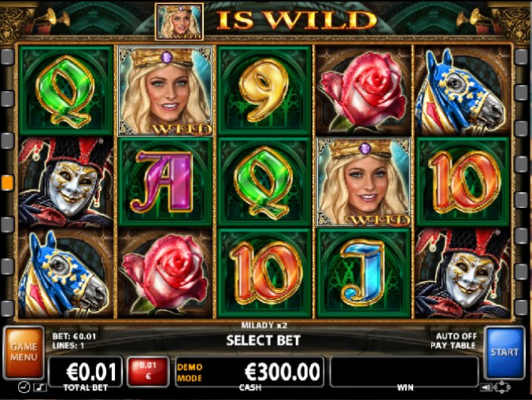Click the Select Bet label
This screenshot has width=532, height=400.
tap(264, 341)
